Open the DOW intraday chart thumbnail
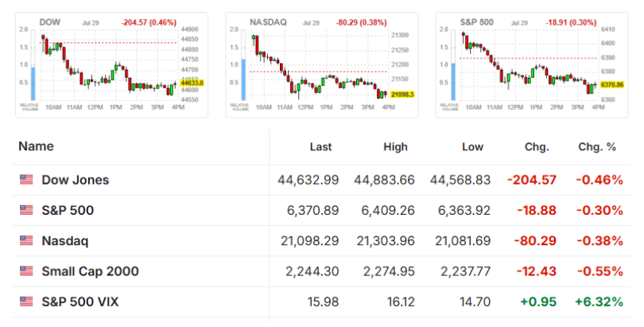 point(112,65)
